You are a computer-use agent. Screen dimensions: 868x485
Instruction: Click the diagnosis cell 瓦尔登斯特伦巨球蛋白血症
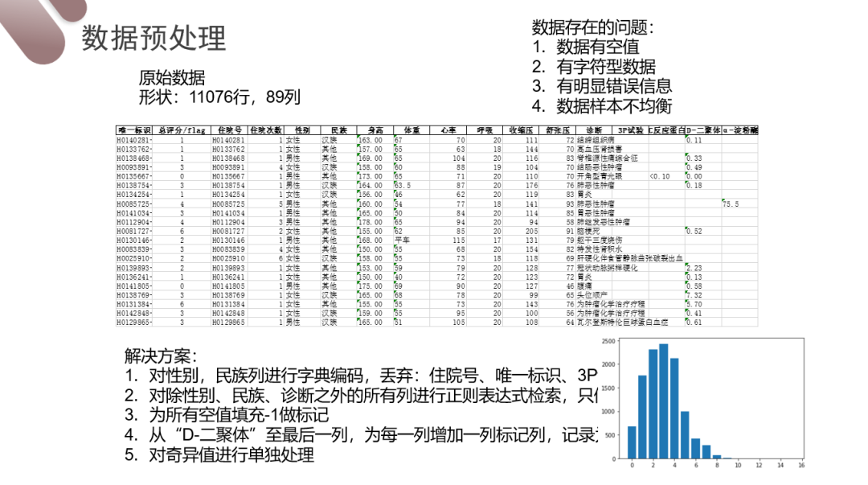[x=623, y=322]
